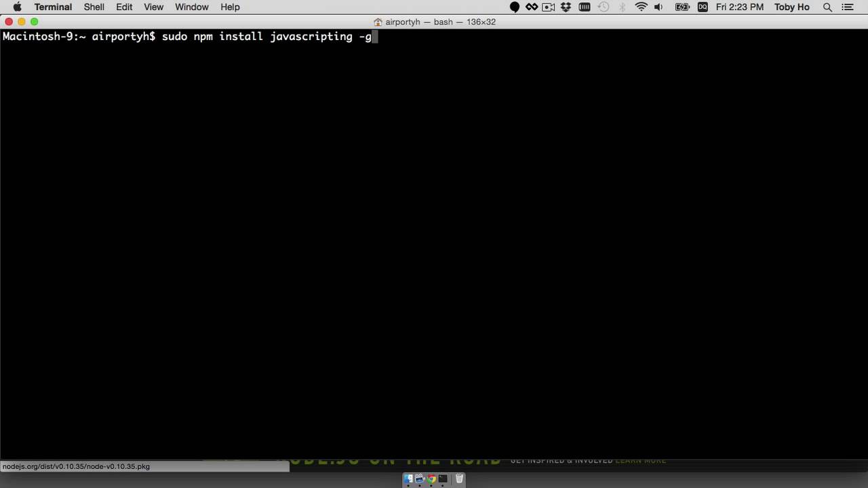Open the Help menu
The width and height of the screenshot is (868, 488).
point(230,7)
